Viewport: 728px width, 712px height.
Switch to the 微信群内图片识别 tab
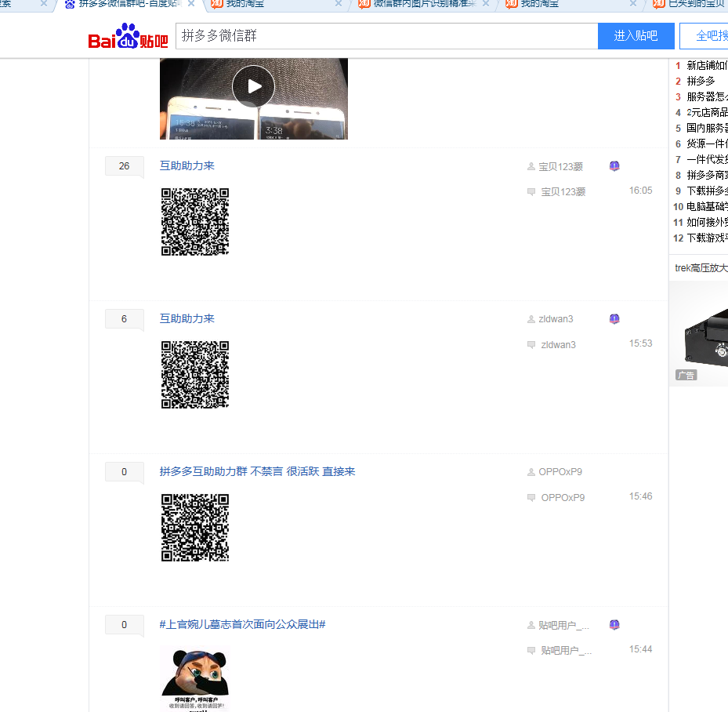coord(425,4)
